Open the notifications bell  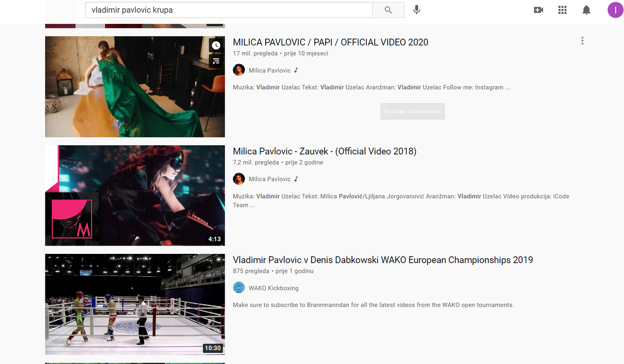[x=586, y=10]
